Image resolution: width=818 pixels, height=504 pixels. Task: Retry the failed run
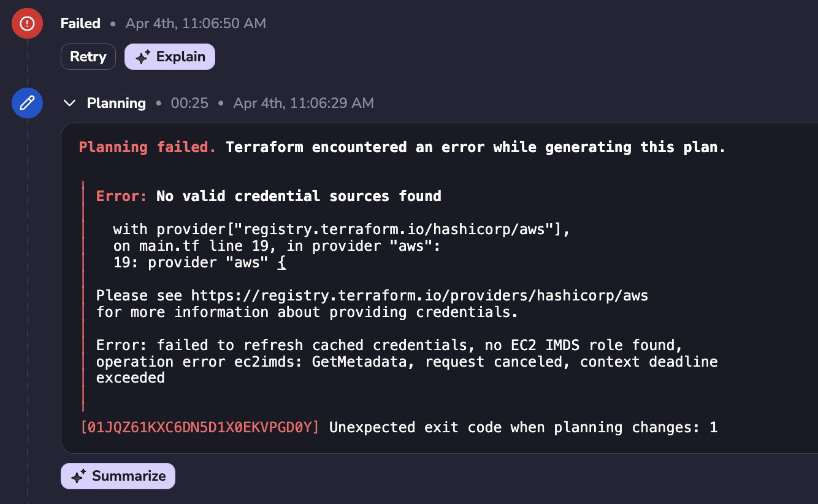coord(88,56)
